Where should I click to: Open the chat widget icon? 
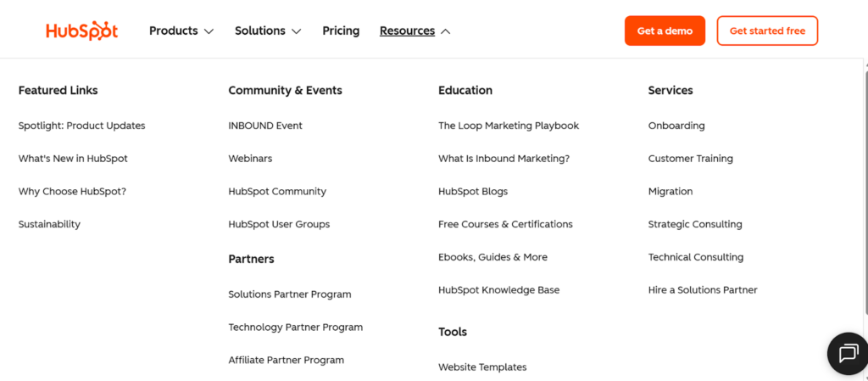848,354
